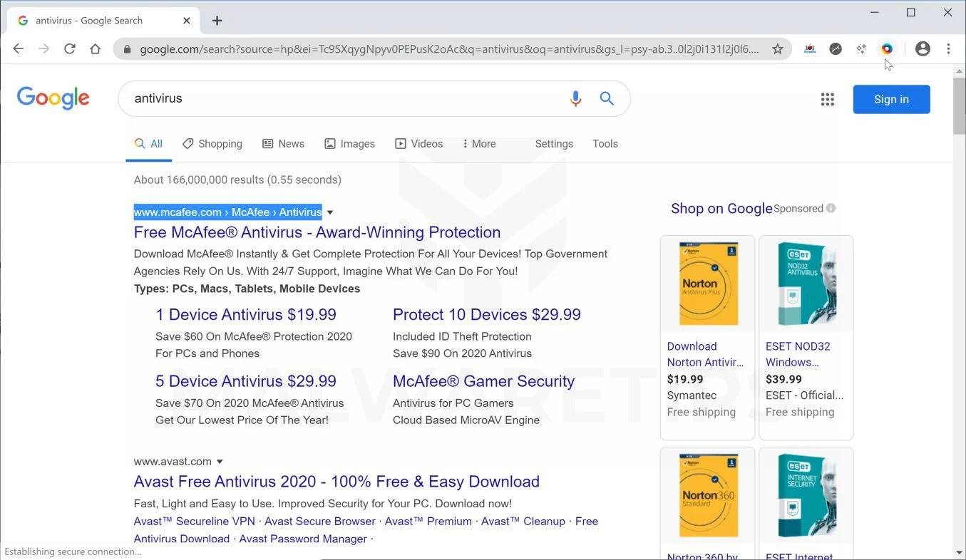This screenshot has height=560, width=966.
Task: Open search Tools
Action: (605, 144)
